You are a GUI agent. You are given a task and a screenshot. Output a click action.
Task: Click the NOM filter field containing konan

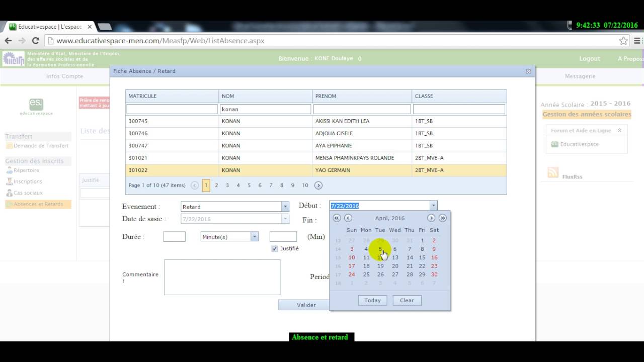tap(265, 109)
